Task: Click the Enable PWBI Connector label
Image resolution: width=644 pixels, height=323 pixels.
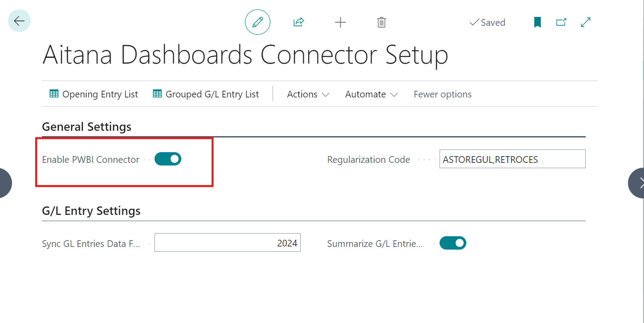Action: [90, 159]
